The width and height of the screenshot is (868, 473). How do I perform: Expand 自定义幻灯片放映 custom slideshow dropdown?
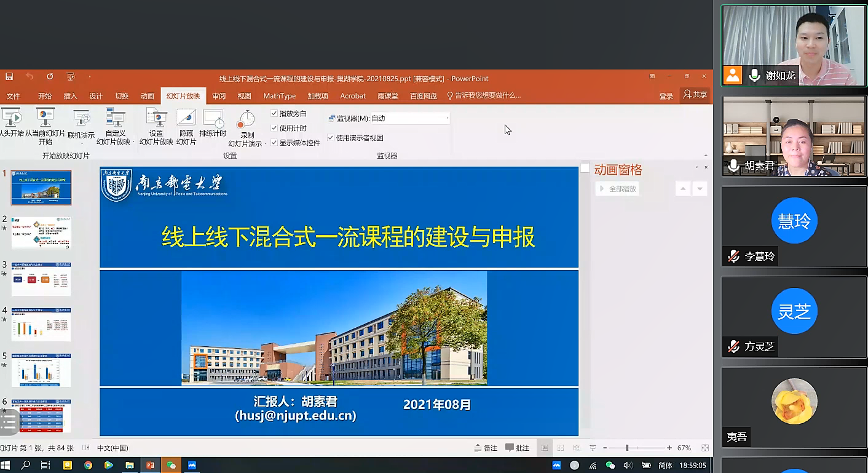coord(133,142)
